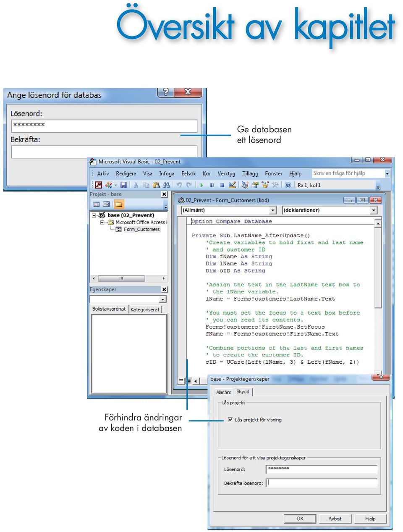The height and width of the screenshot is (532, 403).
Task: Click View Code icon in Projekt panel
Action: (97, 204)
